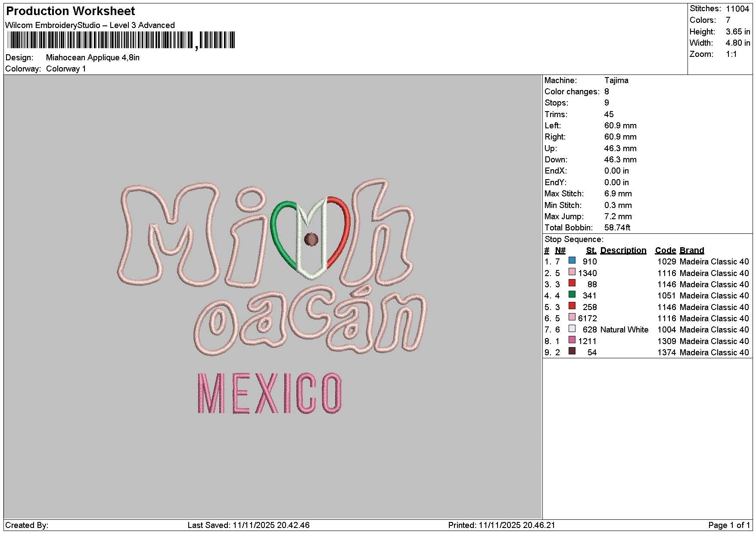Click the stitches count 11004
This screenshot has height=534, width=756.
click(x=737, y=9)
